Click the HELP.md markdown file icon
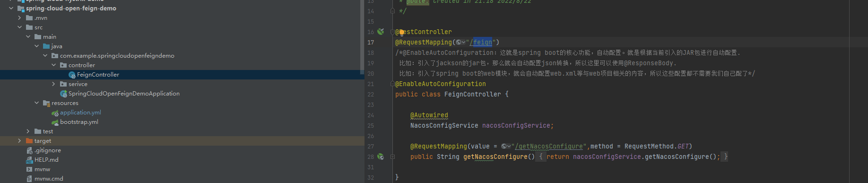This screenshot has width=868, height=183. click(x=29, y=160)
